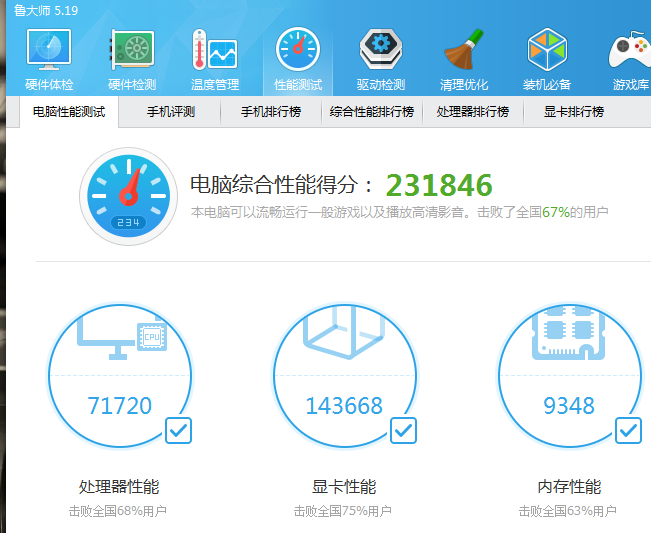This screenshot has width=651, height=533.
Task: Open the 硬件检测 hardware detection section
Action: [132, 60]
